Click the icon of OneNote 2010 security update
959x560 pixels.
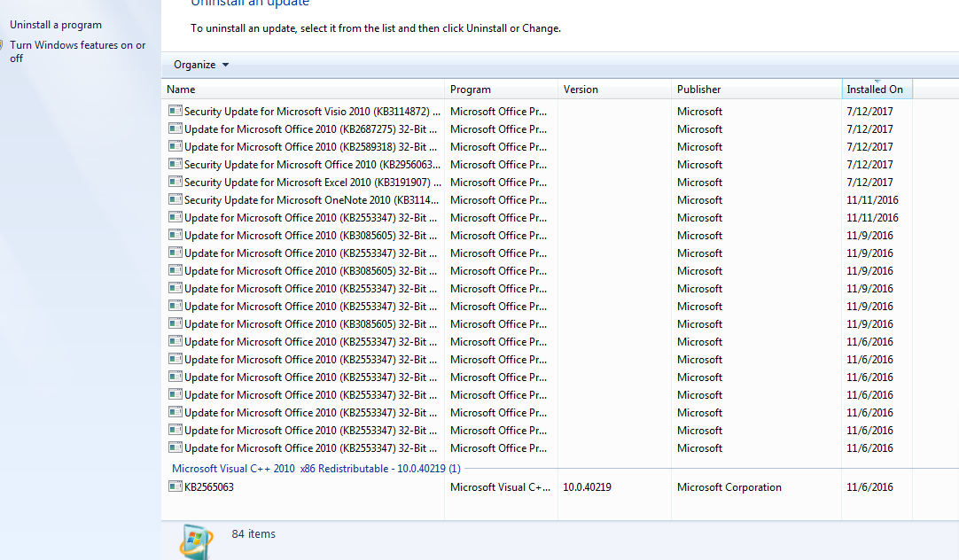(x=175, y=199)
